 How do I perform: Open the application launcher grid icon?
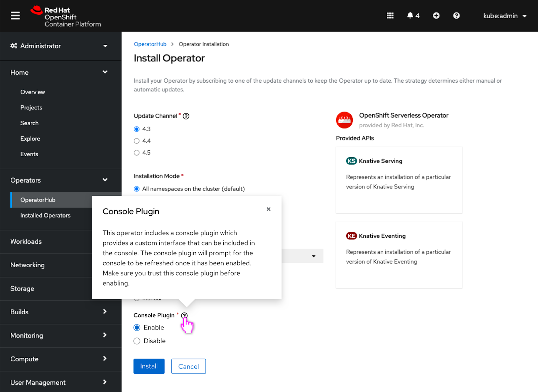point(390,15)
